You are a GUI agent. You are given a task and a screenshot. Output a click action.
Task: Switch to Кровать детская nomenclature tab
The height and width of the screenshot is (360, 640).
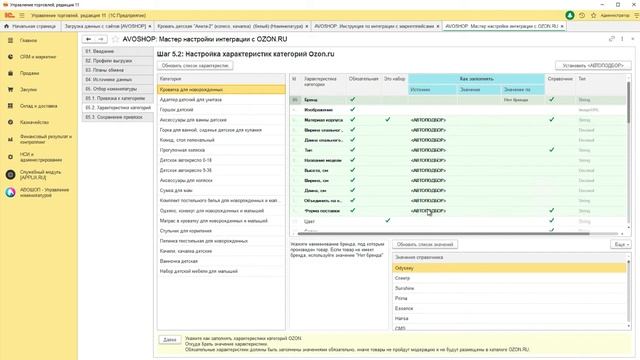point(230,26)
